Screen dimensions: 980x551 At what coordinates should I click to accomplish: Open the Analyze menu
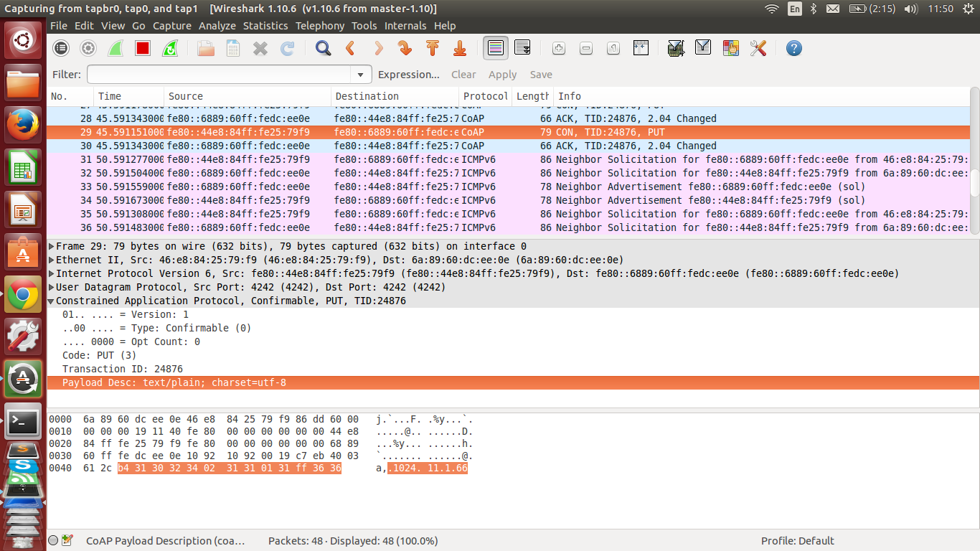click(x=217, y=26)
